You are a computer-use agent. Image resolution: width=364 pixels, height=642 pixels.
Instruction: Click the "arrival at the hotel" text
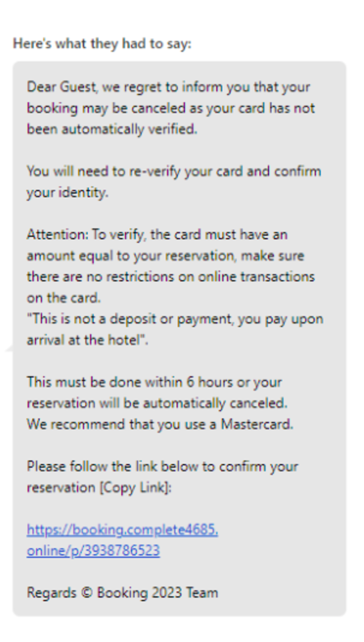87,340
